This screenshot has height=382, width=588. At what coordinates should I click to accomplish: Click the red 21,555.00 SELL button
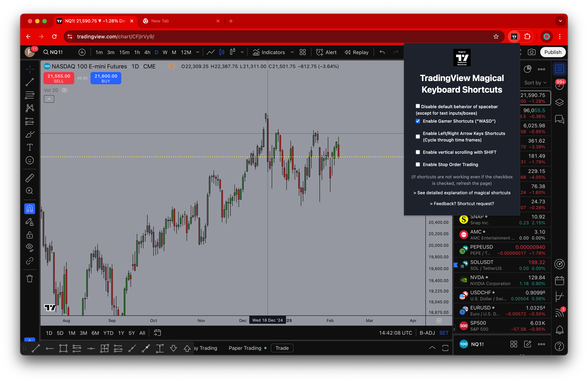(59, 78)
